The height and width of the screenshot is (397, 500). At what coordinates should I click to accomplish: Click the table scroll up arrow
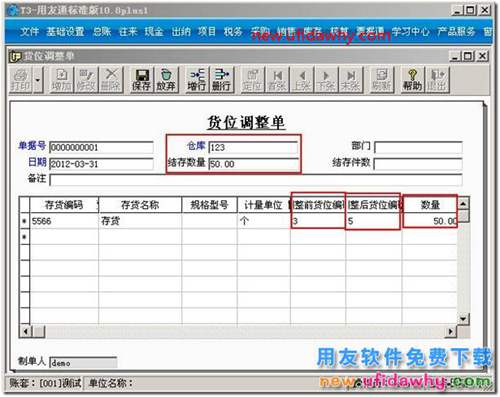(x=463, y=203)
